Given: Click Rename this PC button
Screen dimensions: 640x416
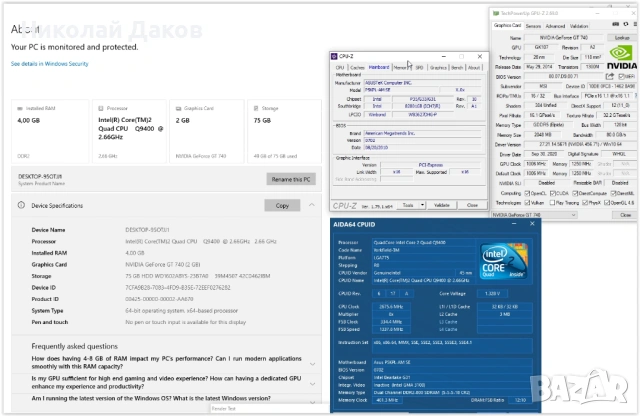Looking at the screenshot, I should (291, 179).
